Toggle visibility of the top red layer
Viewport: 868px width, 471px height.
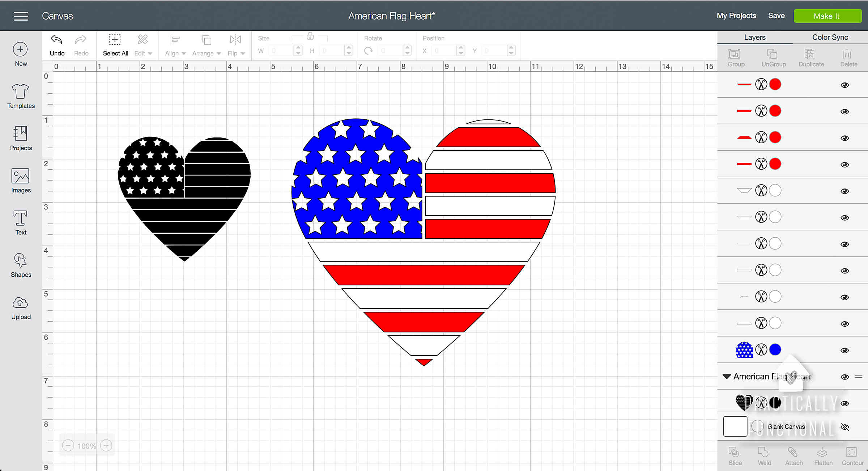(x=844, y=85)
